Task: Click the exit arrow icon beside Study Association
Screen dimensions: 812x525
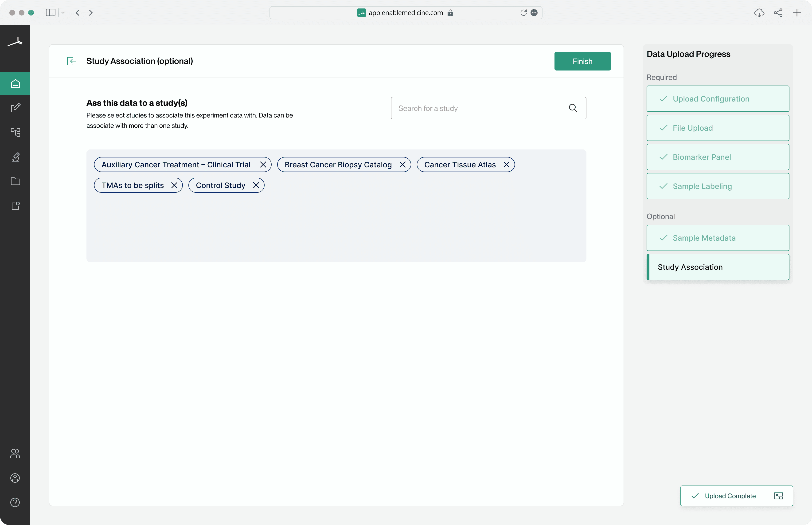Action: 71,61
